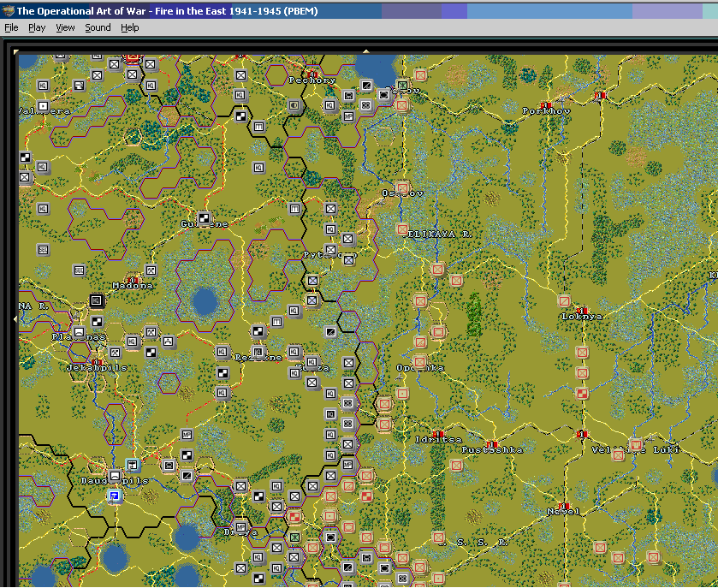Viewport: 718px width, 588px height.
Task: Select the gun-symbol unit northeast of Valmiera
Action: pos(79,86)
